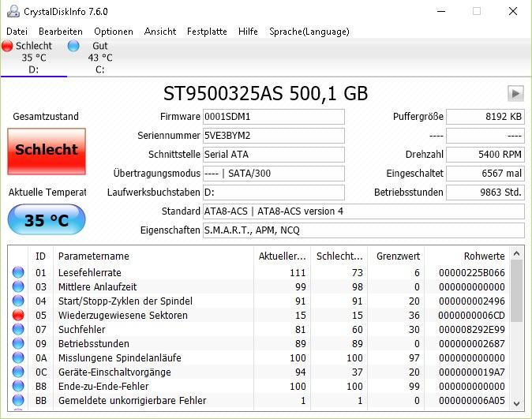Click the Schlecht... column header
The width and height of the screenshot is (532, 419).
pyautogui.click(x=339, y=256)
